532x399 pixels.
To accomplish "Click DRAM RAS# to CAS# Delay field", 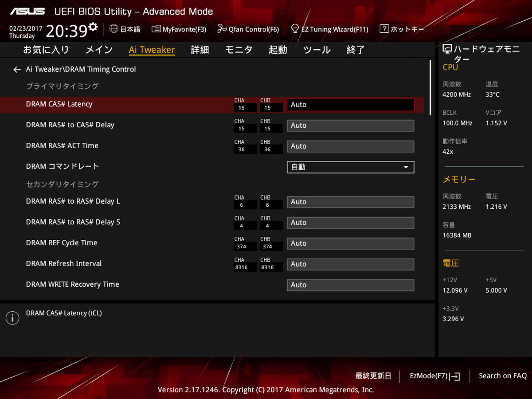I will click(351, 125).
